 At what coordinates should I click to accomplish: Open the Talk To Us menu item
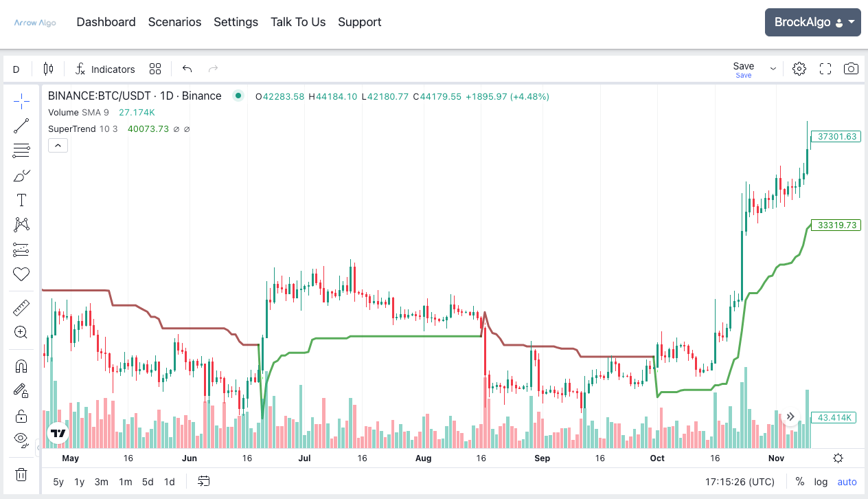click(x=297, y=22)
